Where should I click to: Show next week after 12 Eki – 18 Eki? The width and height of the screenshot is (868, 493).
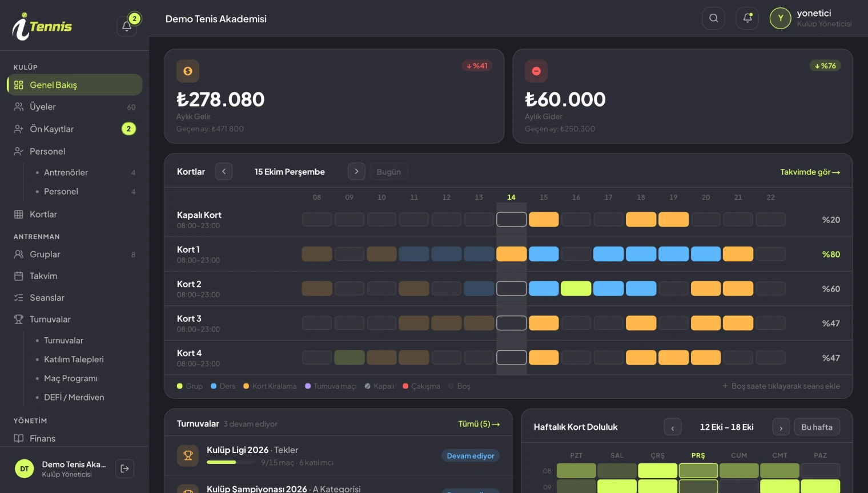point(781,427)
